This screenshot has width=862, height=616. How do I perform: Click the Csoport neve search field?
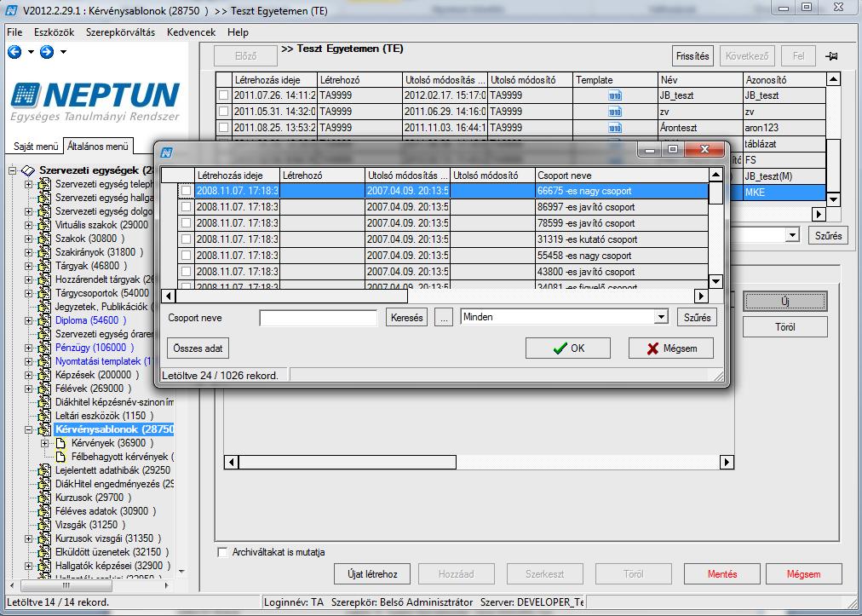319,318
